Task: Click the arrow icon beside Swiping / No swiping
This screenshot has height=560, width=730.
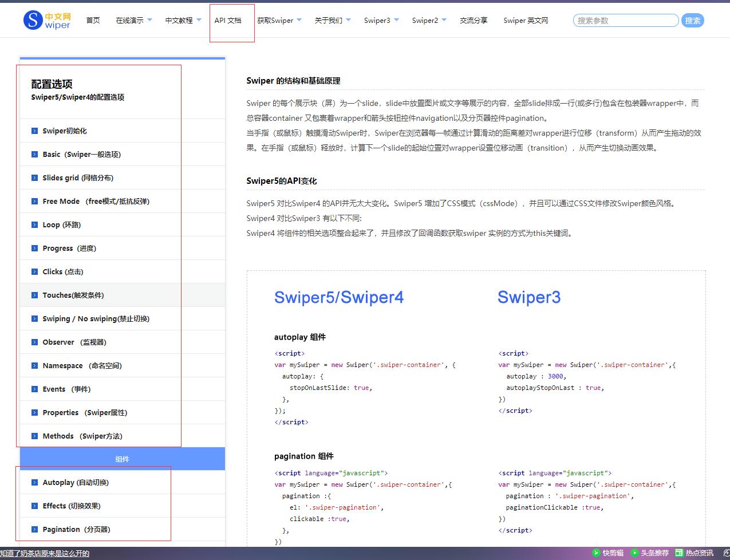Action: tap(35, 319)
